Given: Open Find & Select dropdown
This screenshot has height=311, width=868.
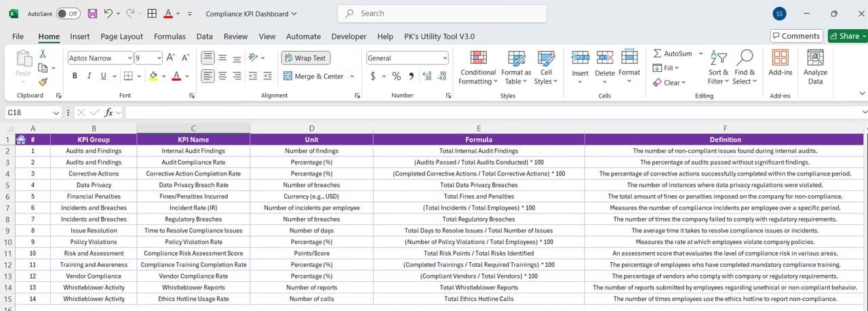Looking at the screenshot, I should [x=745, y=67].
